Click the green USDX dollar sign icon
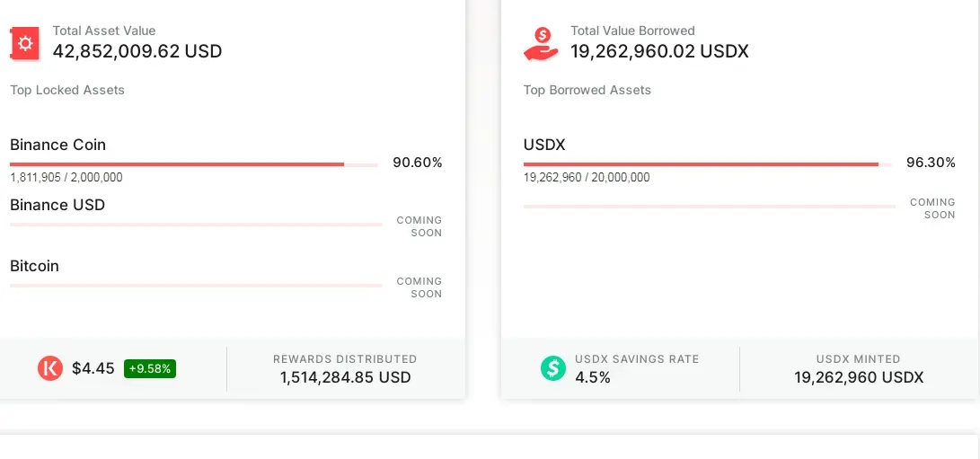This screenshot has height=459, width=980. [553, 368]
